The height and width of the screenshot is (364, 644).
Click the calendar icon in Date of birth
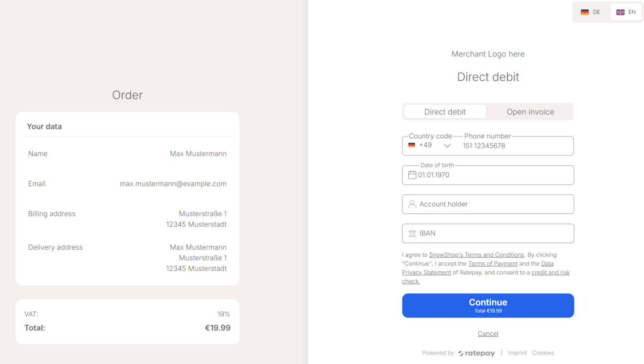pos(412,175)
